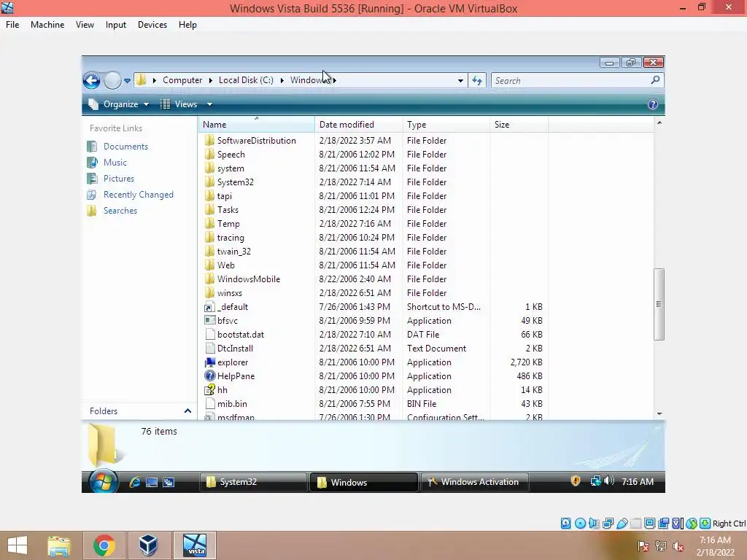Click Show Desktop in Vista Quick Launch
The image size is (747, 560).
(x=152, y=483)
